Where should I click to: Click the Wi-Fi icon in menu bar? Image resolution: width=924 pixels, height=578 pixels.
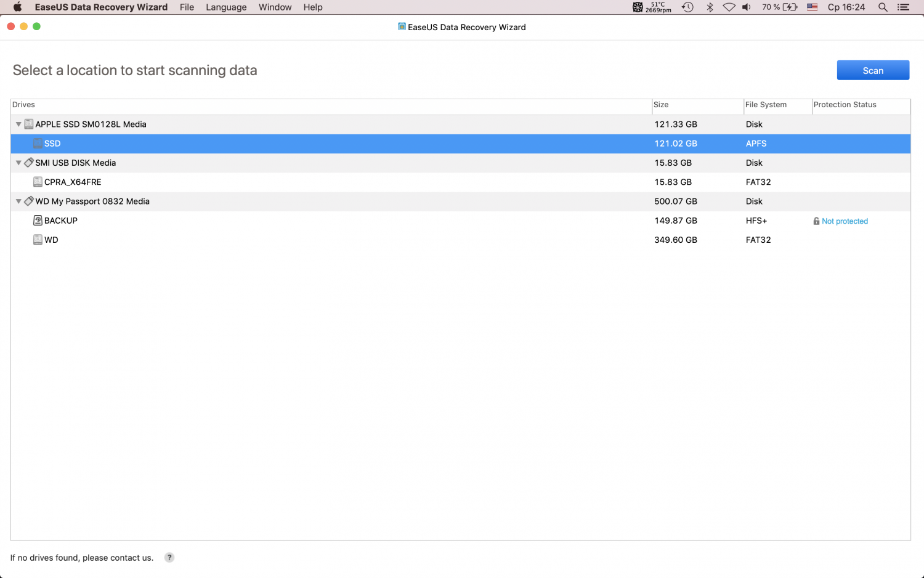(x=729, y=7)
